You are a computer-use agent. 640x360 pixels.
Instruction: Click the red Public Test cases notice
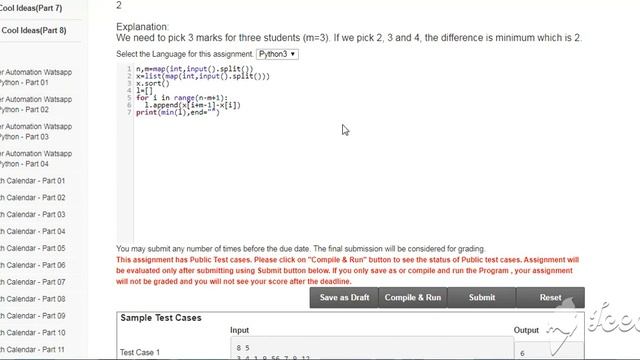click(347, 271)
